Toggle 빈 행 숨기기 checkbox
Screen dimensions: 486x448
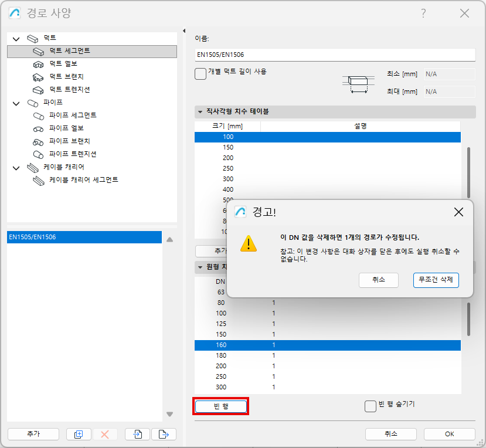(370, 406)
